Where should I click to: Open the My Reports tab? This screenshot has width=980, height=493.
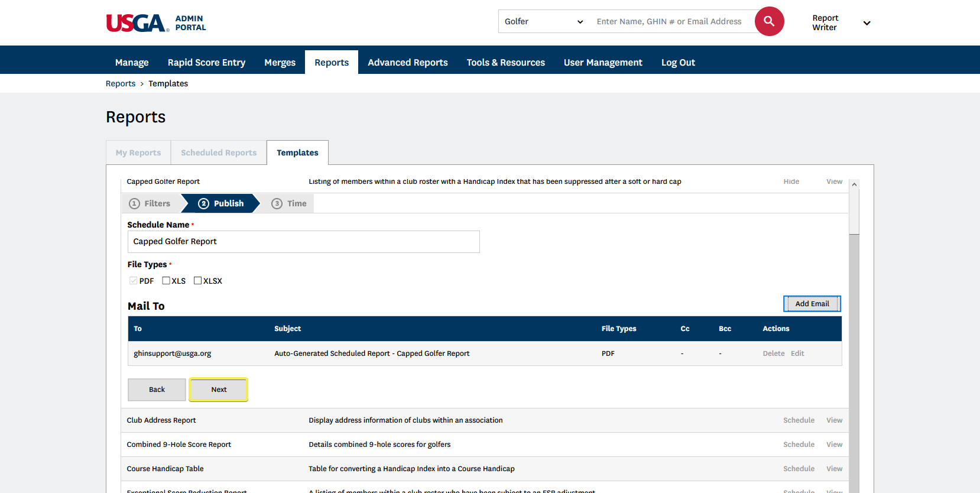[x=138, y=153]
